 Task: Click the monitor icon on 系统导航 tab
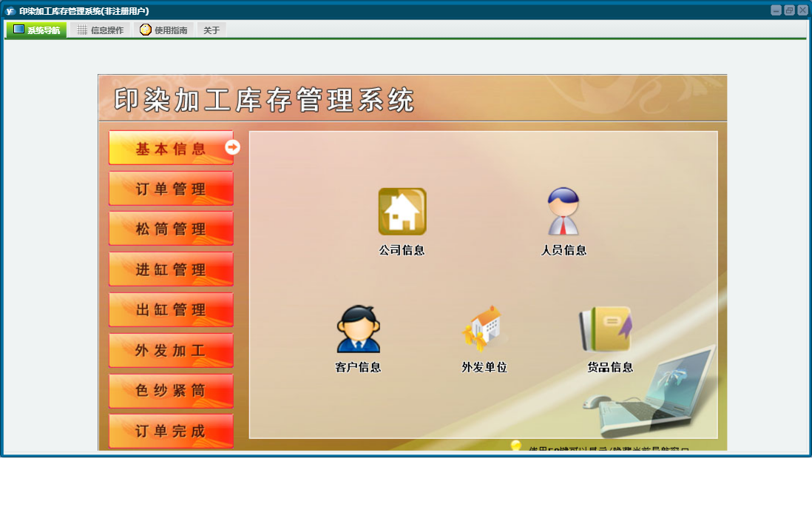coord(18,30)
